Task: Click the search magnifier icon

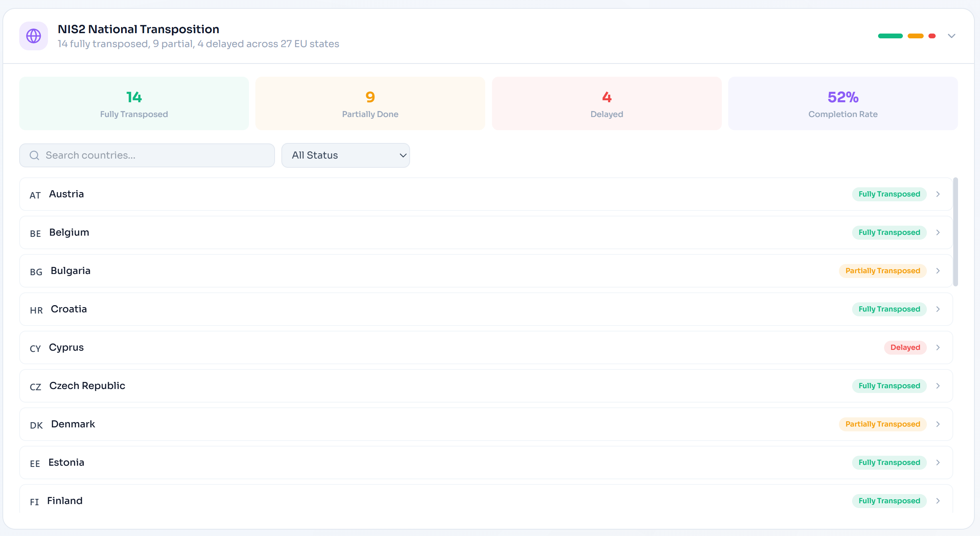Action: pyautogui.click(x=34, y=155)
